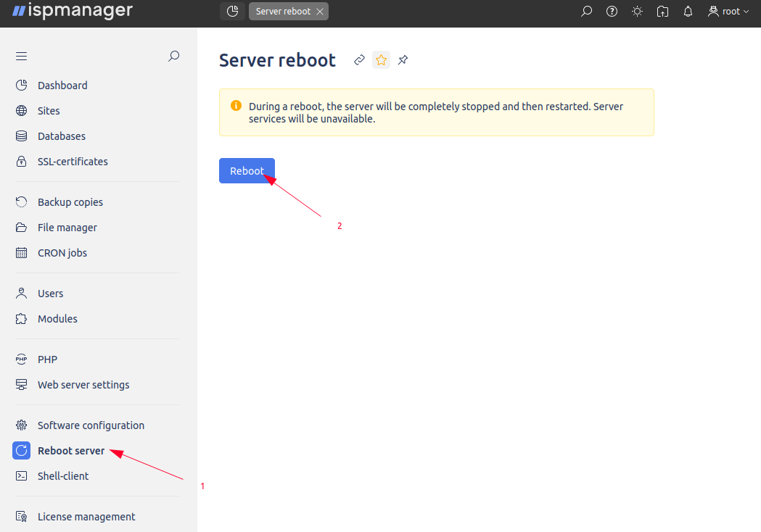The height and width of the screenshot is (532, 761).
Task: Open the dashboard tab icon in top bar
Action: (x=232, y=12)
